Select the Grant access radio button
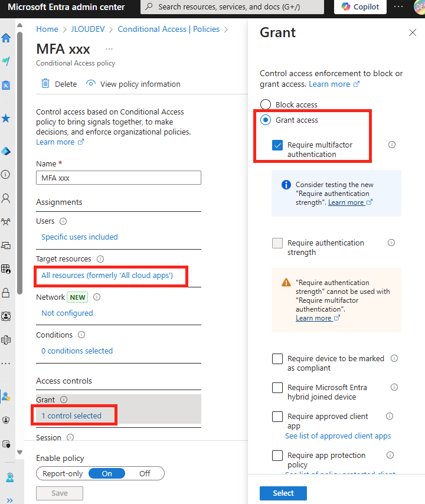 pyautogui.click(x=266, y=120)
